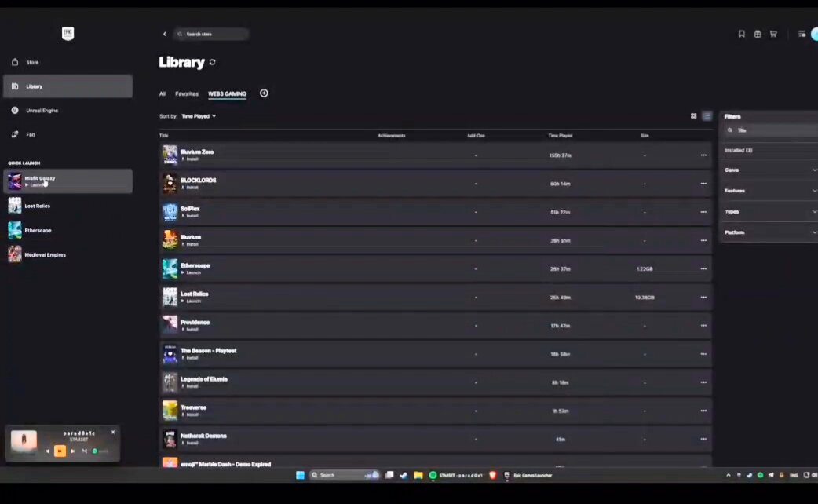
Task: Switch to the All tab
Action: 163,94
